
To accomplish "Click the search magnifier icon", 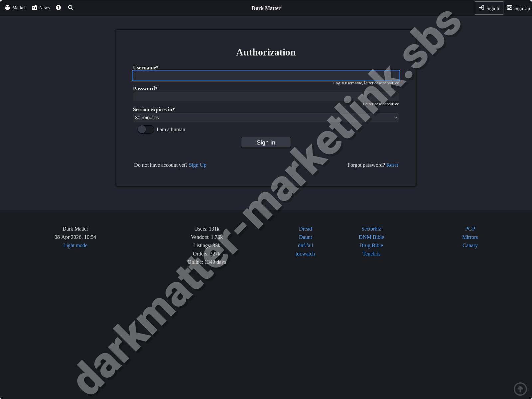I will point(70,7).
